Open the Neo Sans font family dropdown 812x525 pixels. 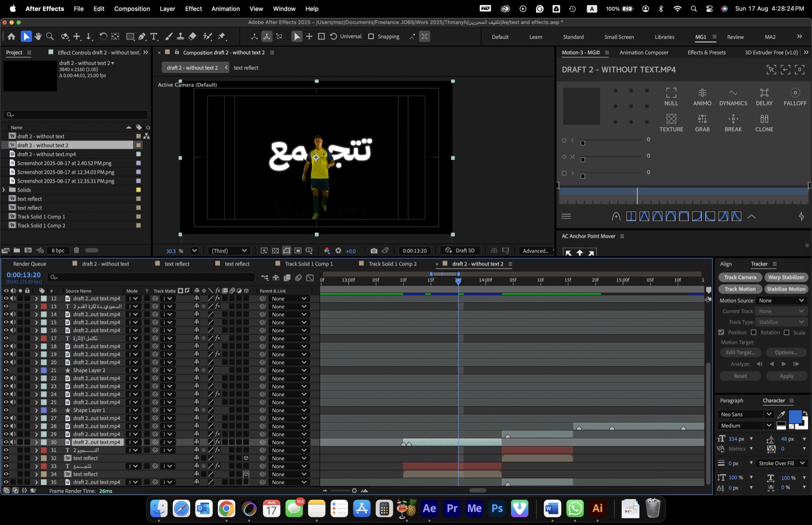[745, 414]
